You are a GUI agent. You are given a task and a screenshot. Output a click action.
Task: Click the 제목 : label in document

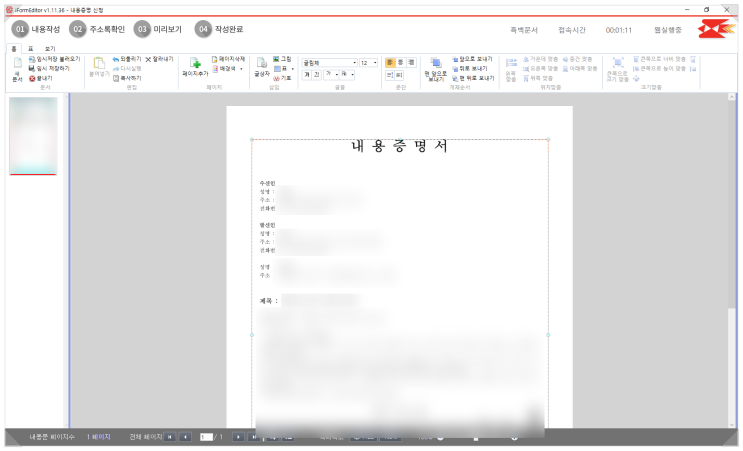coord(269,301)
